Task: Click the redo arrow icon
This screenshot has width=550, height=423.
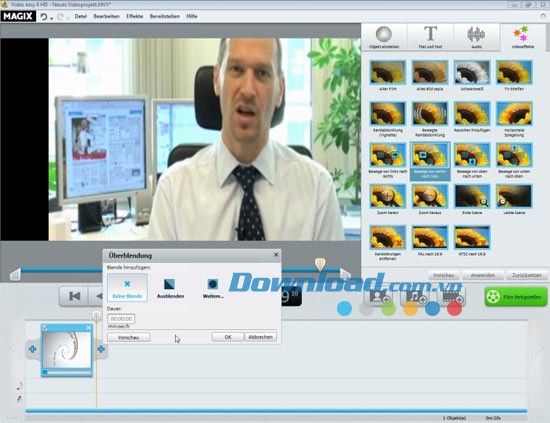Action: pos(60,16)
